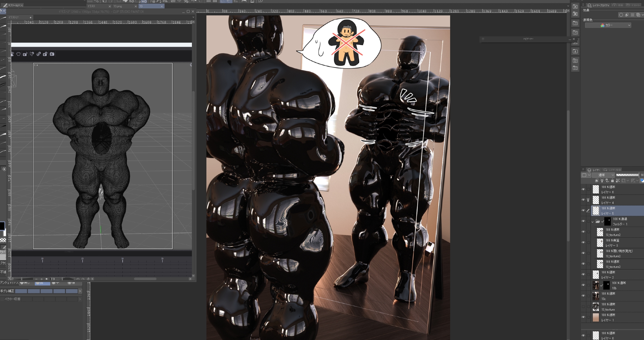644x340 pixels.
Task: Hide layer レイヤー 4 with eye icon
Action: (x=583, y=200)
